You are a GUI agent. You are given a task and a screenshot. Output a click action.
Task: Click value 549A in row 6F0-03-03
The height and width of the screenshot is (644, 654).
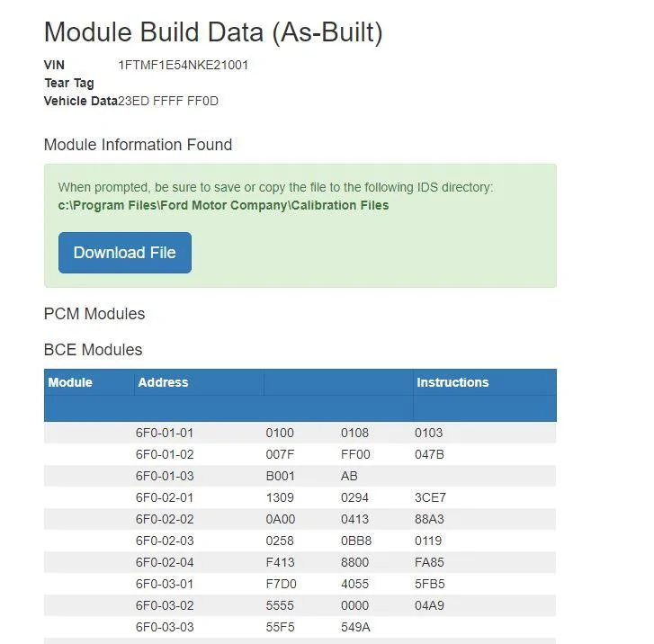[355, 627]
